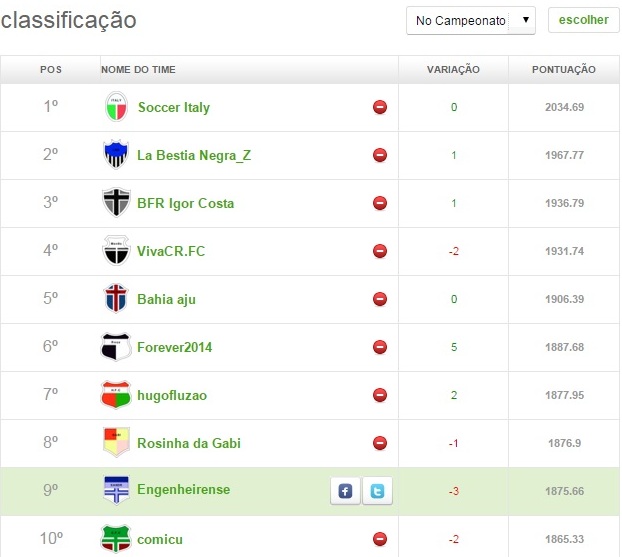Click the hugofluzao team crest
The width and height of the screenshot is (622, 557).
pyautogui.click(x=117, y=395)
